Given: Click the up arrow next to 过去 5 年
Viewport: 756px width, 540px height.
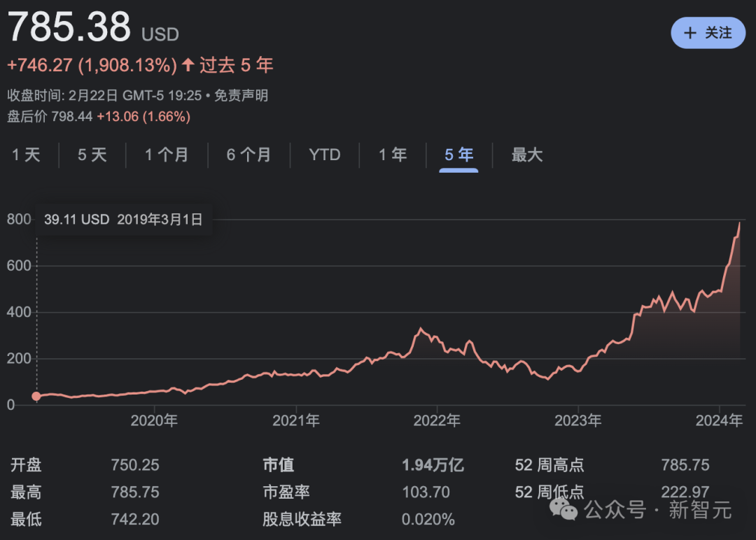Looking at the screenshot, I should click(188, 64).
